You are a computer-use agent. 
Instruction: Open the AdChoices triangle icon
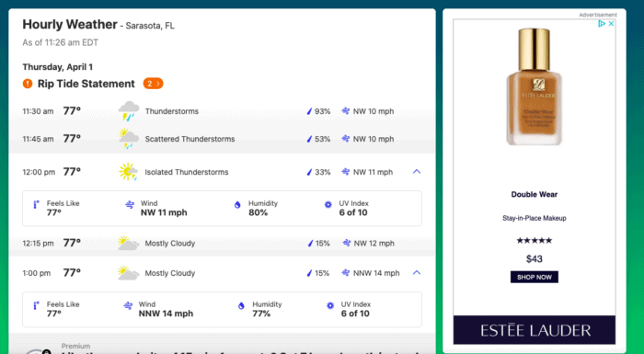coord(602,23)
